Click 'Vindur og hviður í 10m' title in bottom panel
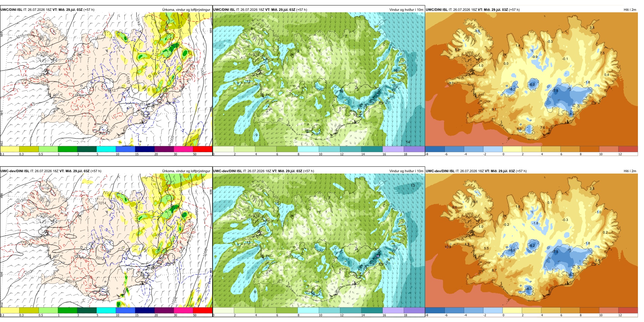Image resolution: width=644 pixels, height=322 pixels. (406, 171)
